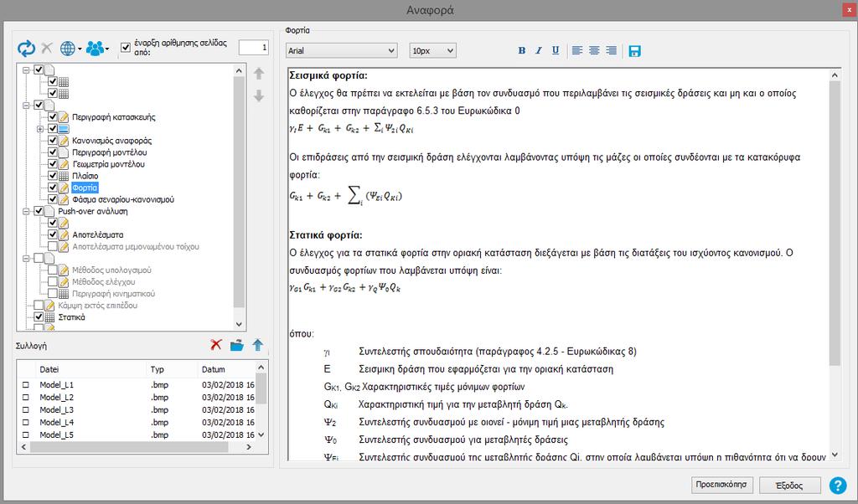This screenshot has height=504, width=858.
Task: Uncheck the Πλαίσιο checkbox
Action: (x=53, y=176)
